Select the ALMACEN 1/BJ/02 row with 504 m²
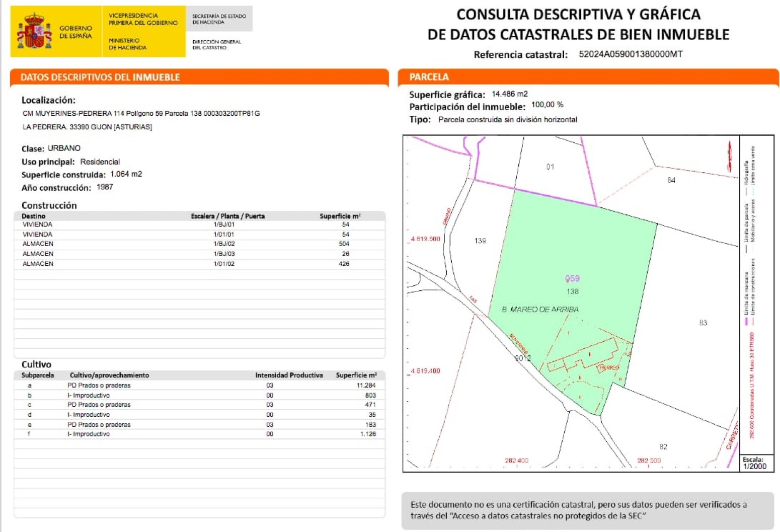Viewport: 780px width, 532px height. [x=199, y=244]
